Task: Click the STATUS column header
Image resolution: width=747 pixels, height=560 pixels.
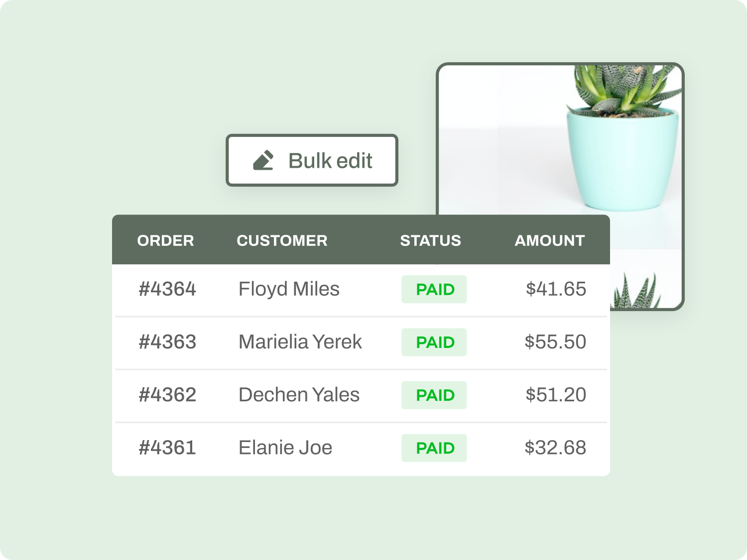Action: pos(430,240)
